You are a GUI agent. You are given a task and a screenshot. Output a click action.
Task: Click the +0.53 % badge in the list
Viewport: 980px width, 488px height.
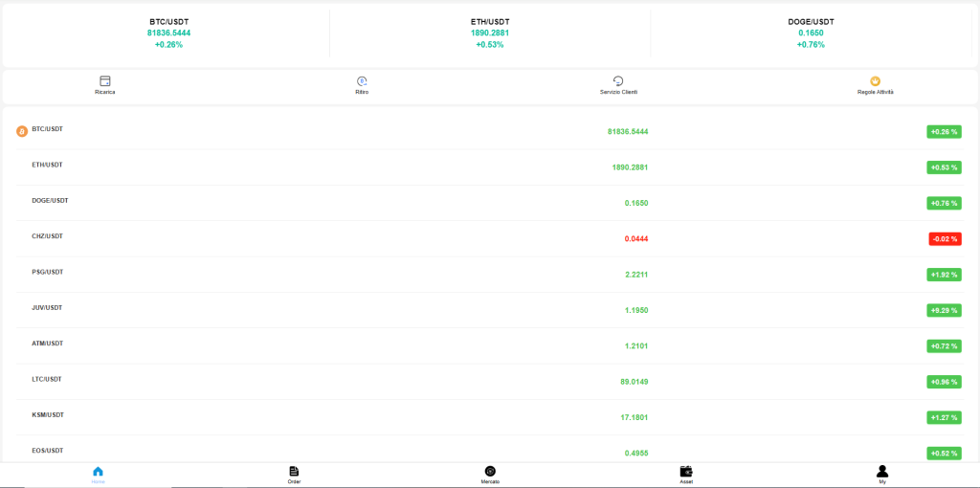click(944, 167)
